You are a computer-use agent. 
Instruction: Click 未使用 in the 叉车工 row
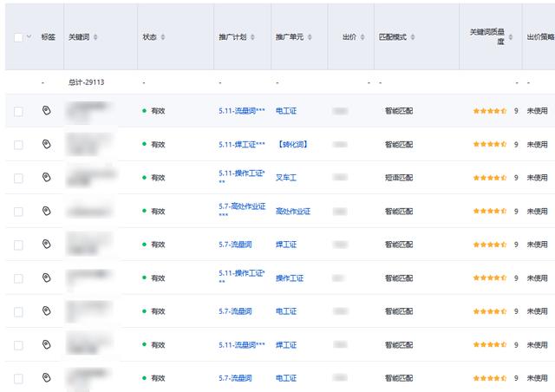point(537,178)
